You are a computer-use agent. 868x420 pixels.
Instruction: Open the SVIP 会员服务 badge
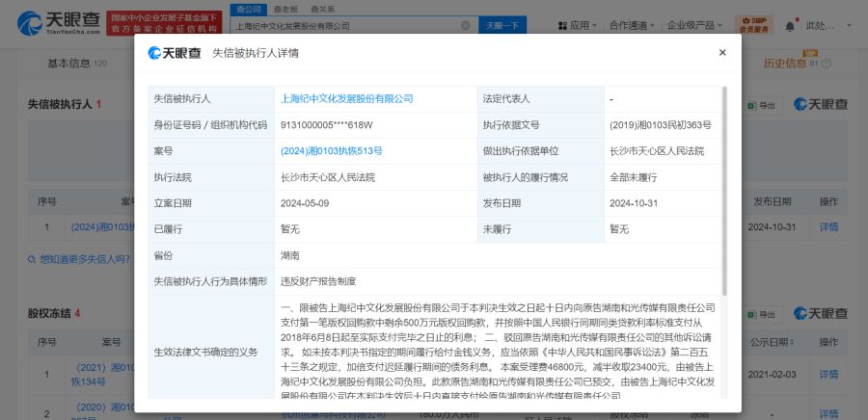coord(753,25)
